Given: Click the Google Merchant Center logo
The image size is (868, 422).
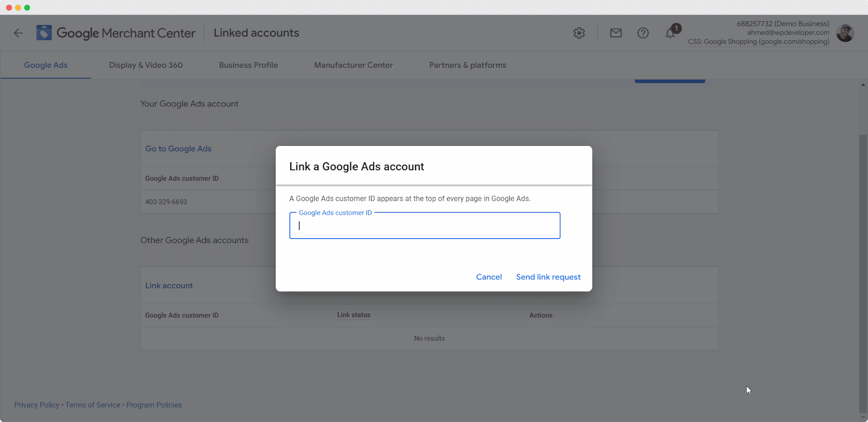Looking at the screenshot, I should 116,33.
